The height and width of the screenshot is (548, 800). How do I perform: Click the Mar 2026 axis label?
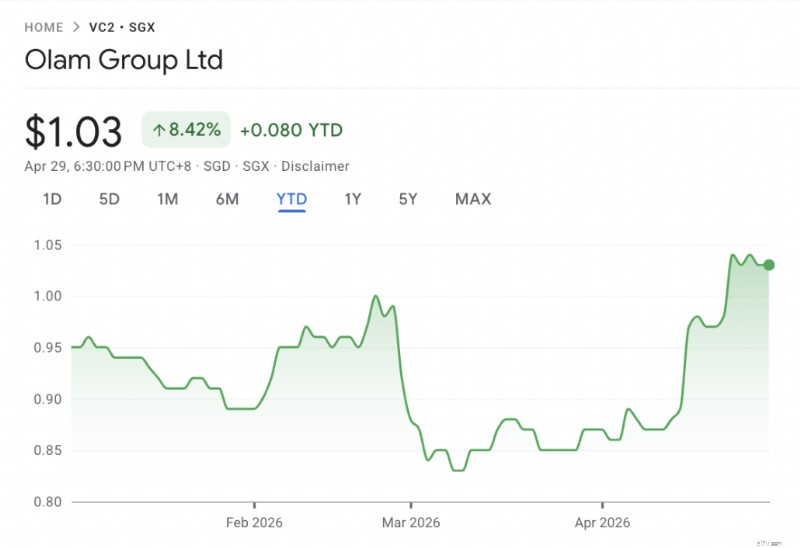(x=411, y=522)
